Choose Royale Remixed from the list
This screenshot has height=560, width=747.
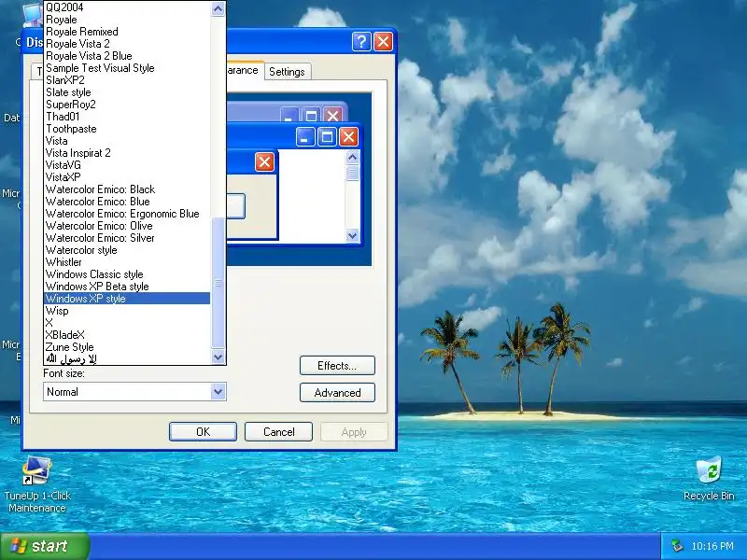pyautogui.click(x=127, y=32)
